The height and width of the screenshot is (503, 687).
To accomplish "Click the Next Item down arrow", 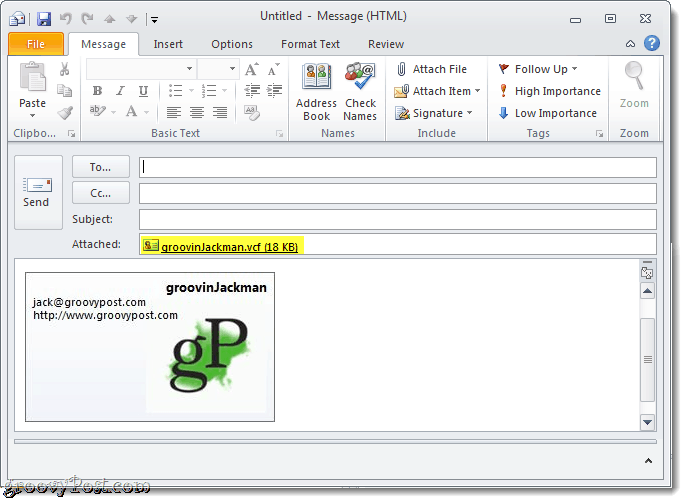I will coord(131,19).
